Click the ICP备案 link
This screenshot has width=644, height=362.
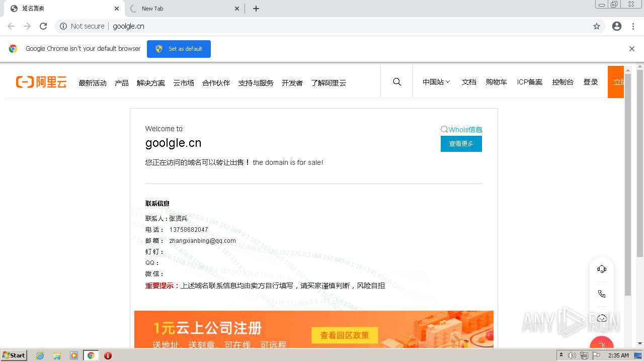[x=530, y=82]
